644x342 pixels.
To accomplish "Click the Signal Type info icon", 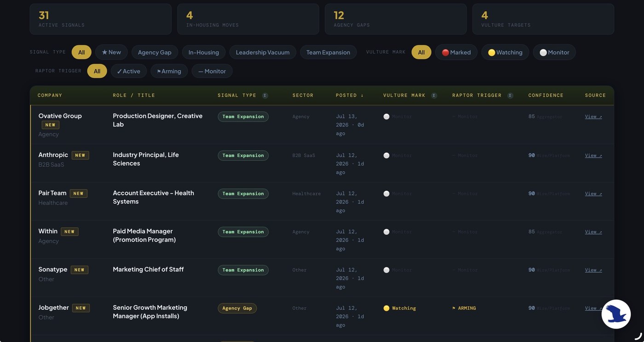I will tap(265, 95).
